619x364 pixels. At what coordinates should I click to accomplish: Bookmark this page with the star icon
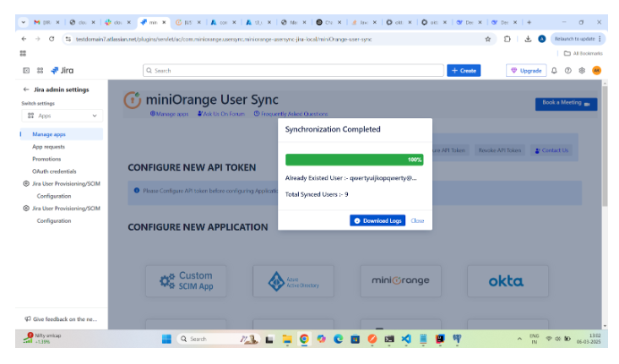tap(488, 39)
